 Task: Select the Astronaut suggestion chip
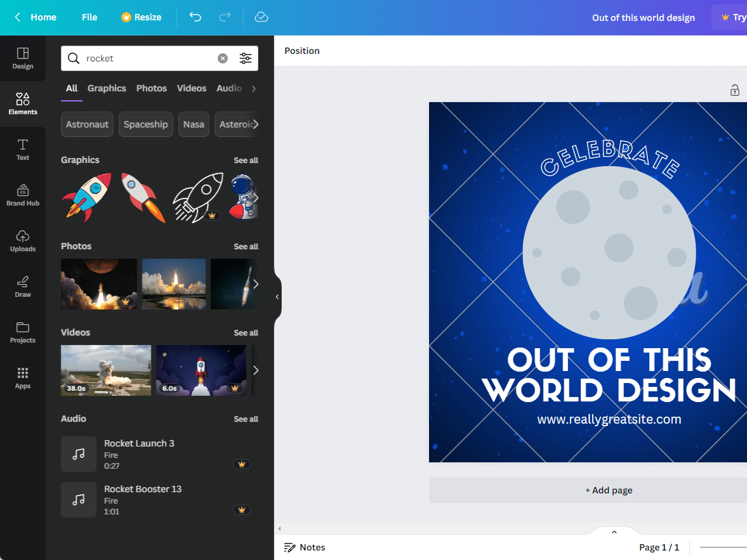tap(87, 124)
